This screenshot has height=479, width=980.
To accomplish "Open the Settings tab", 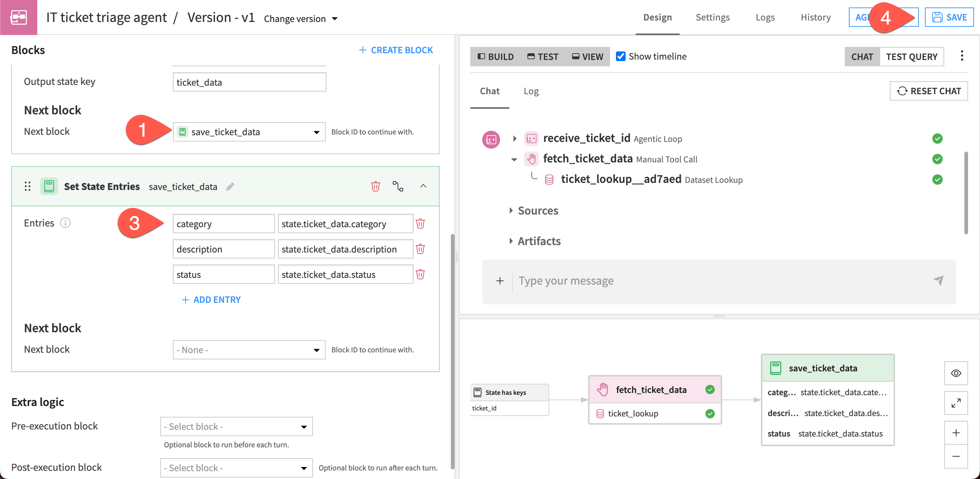I will (x=712, y=17).
